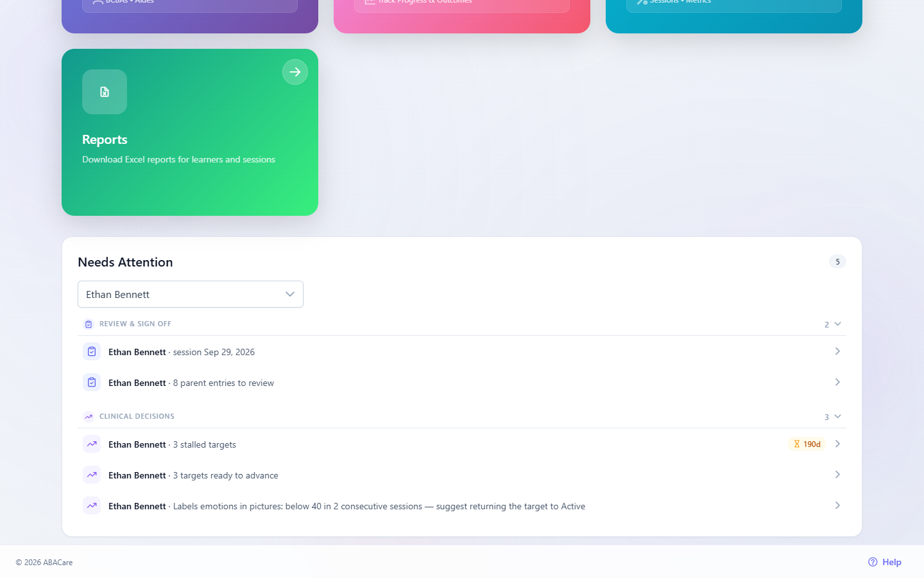924x578 pixels.
Task: Click the 190d hourglass badge
Action: [x=807, y=444]
